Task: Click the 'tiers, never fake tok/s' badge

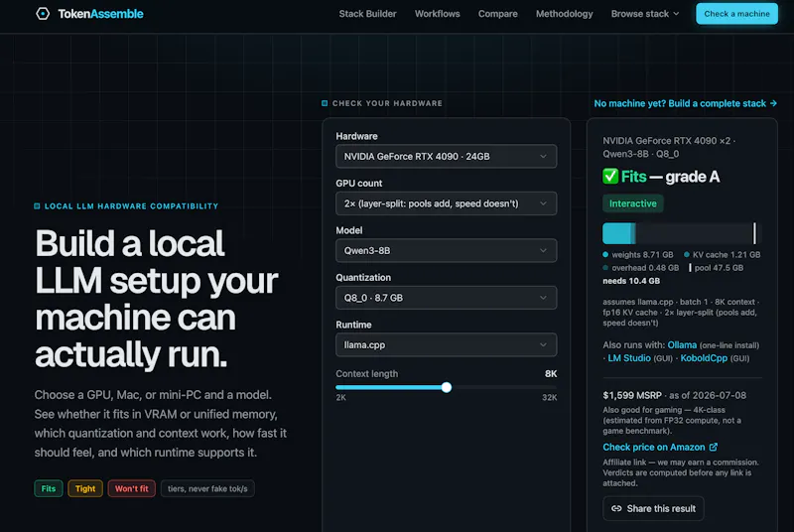Action: tap(207, 488)
